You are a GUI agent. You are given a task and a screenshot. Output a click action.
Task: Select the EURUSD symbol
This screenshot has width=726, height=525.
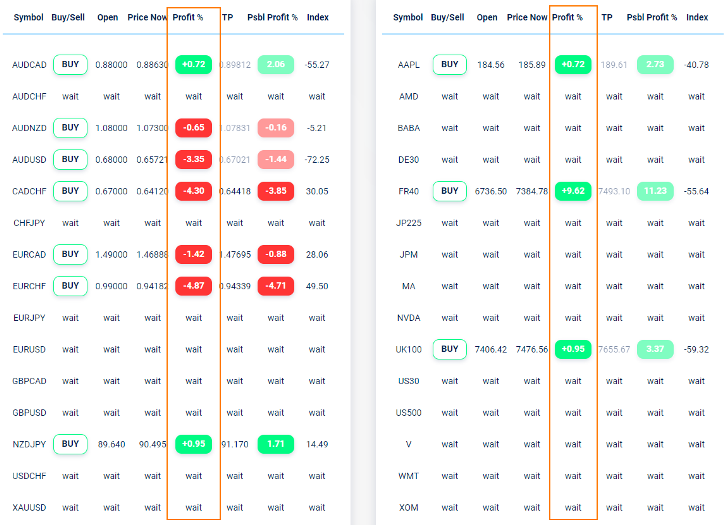tap(29, 349)
